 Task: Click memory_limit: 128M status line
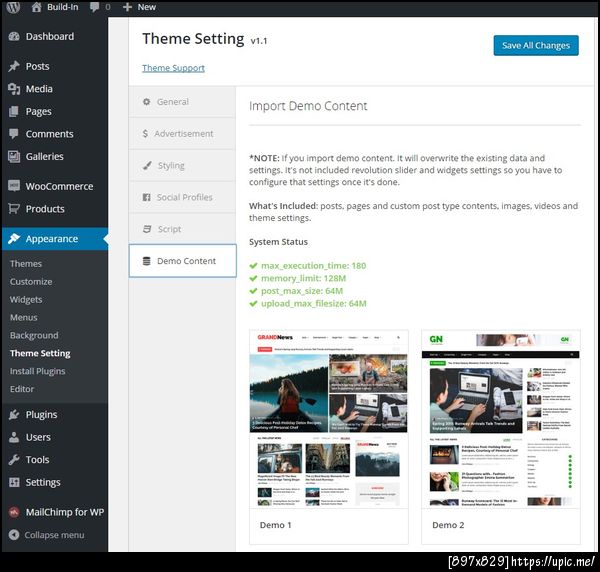coord(298,278)
